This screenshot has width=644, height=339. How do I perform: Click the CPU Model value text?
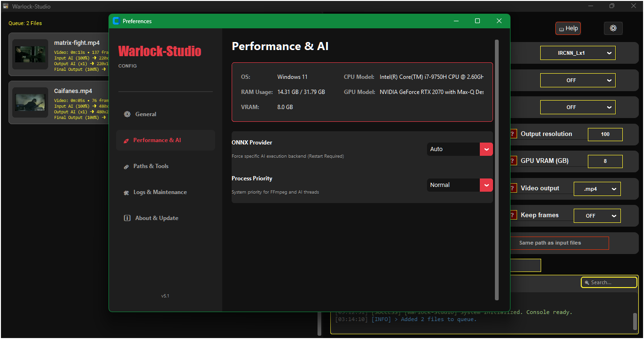click(x=432, y=77)
